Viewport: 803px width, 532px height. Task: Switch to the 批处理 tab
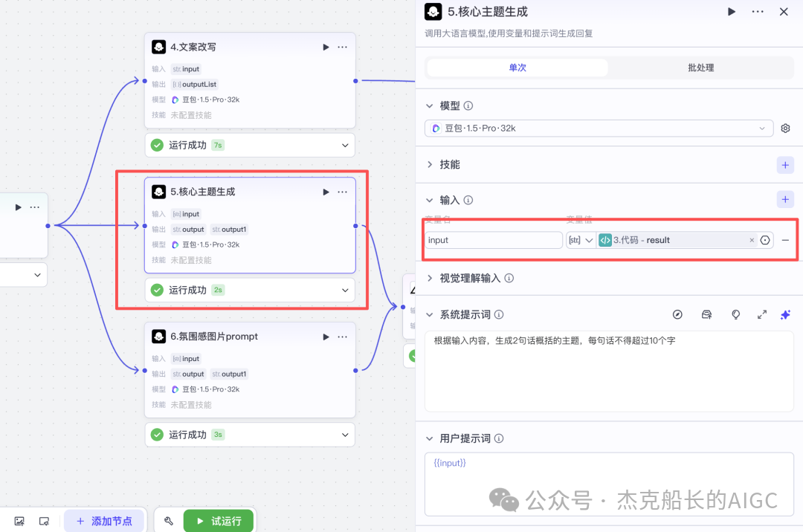[700, 68]
